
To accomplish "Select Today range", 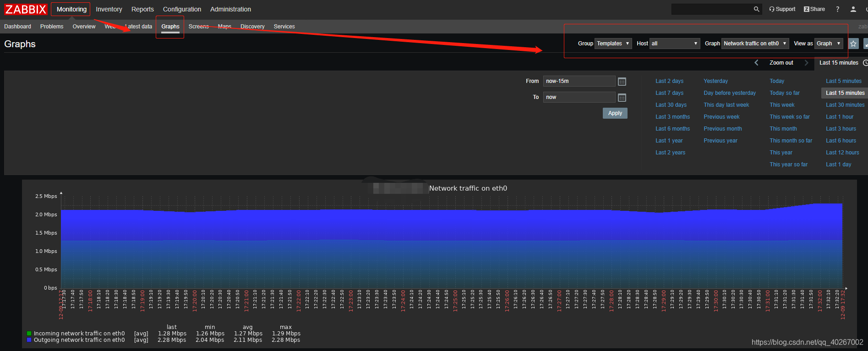I will pos(777,81).
